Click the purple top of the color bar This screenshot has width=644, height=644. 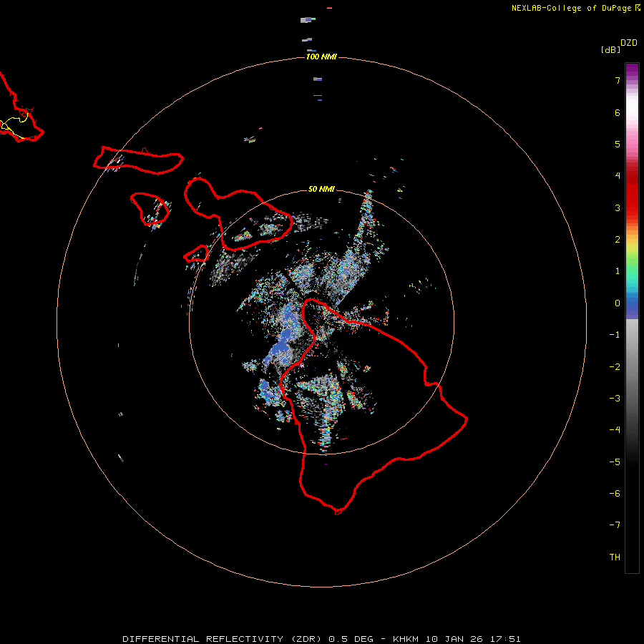coord(632,70)
